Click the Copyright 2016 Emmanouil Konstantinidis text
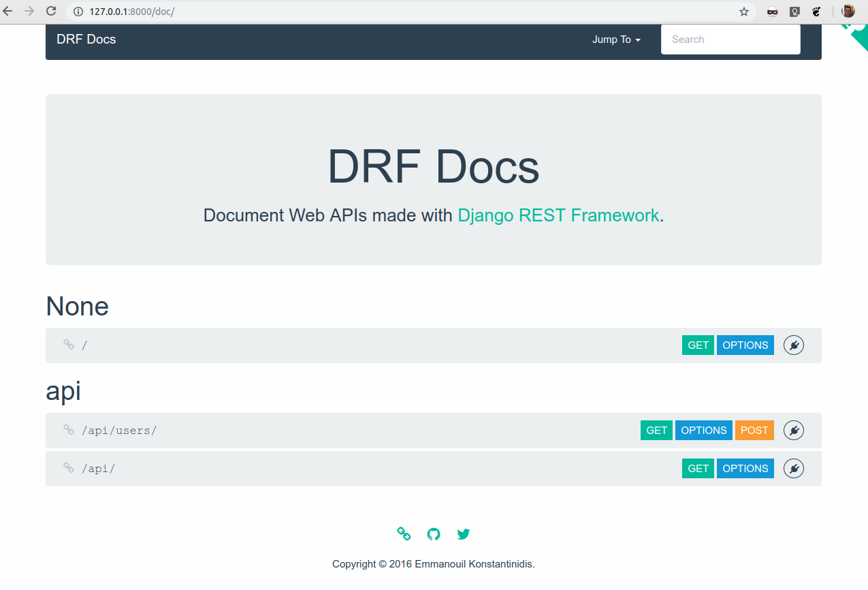The height and width of the screenshot is (590, 868). (x=434, y=564)
